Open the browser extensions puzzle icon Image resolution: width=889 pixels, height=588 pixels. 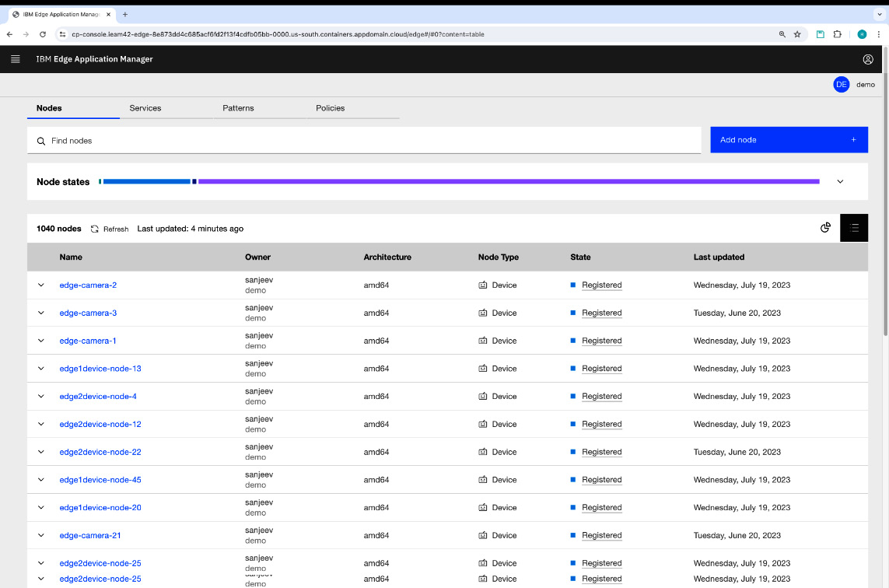pyautogui.click(x=838, y=34)
